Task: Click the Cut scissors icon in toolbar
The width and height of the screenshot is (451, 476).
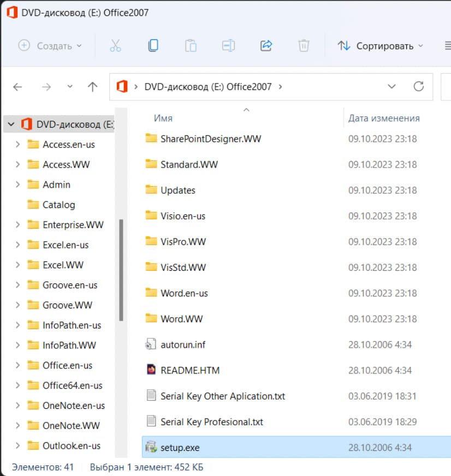Action: [115, 46]
